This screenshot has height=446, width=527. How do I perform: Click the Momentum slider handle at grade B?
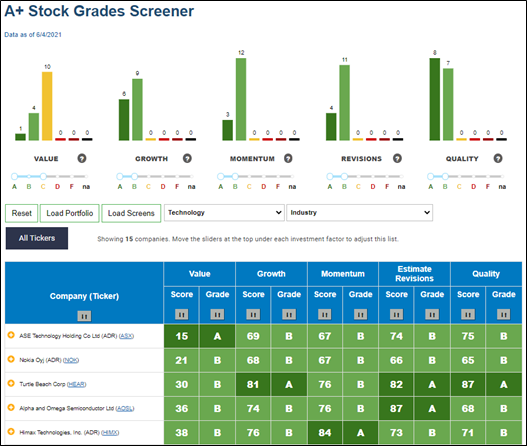235,176
